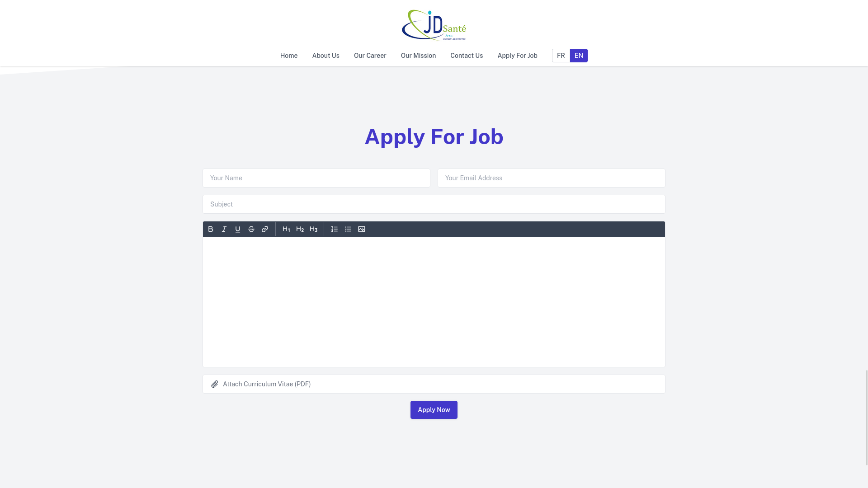868x488 pixels.
Task: Insert a hyperlink in editor
Action: pos(265,229)
